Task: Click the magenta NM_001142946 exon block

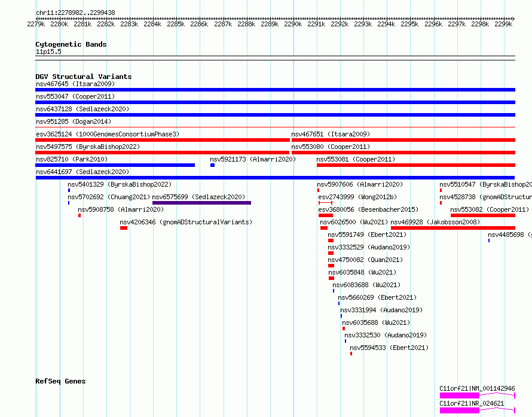Action: click(x=460, y=395)
